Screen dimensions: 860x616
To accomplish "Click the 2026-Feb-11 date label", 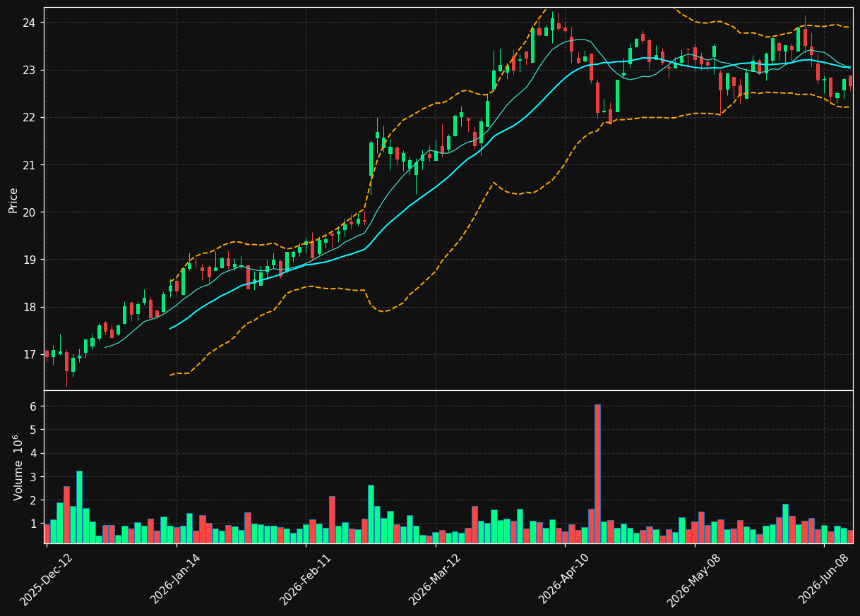I will coord(306,579).
